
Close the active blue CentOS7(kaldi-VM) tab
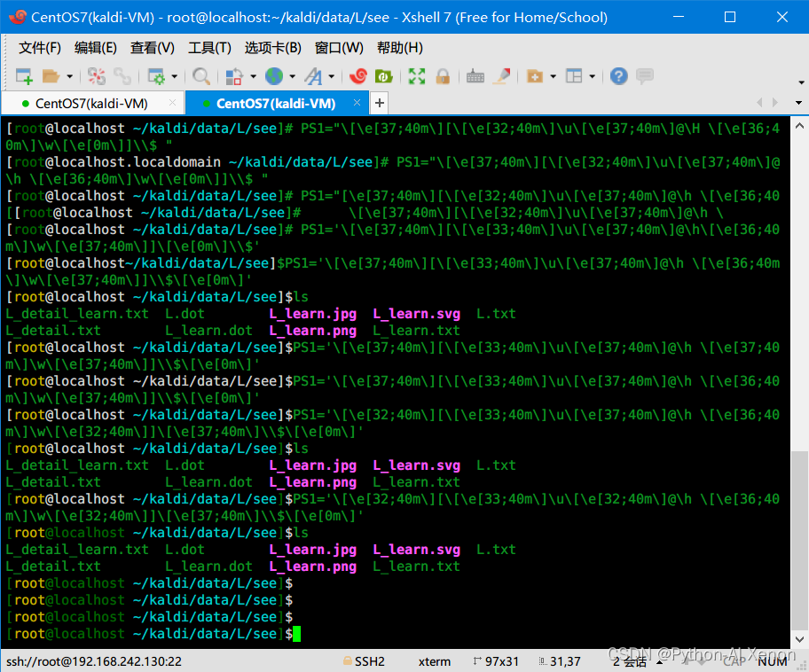pyautogui.click(x=357, y=103)
